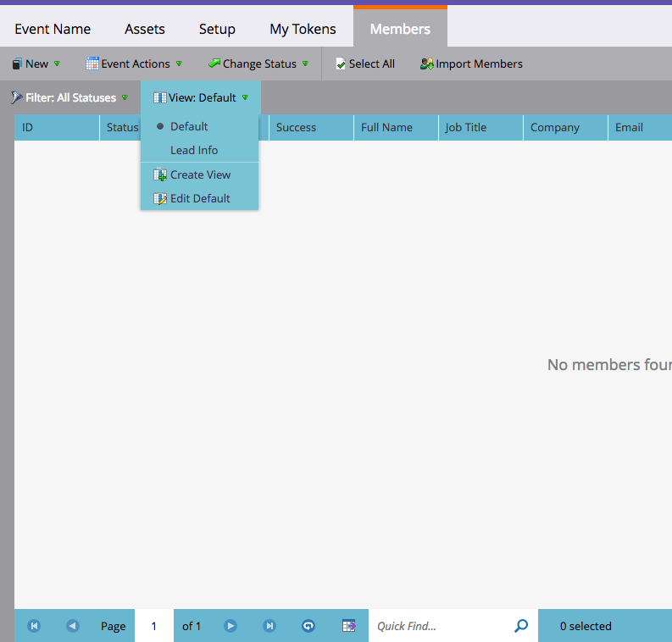Viewport: 672px width, 642px height.
Task: Sort by the ID column header
Action: point(57,128)
